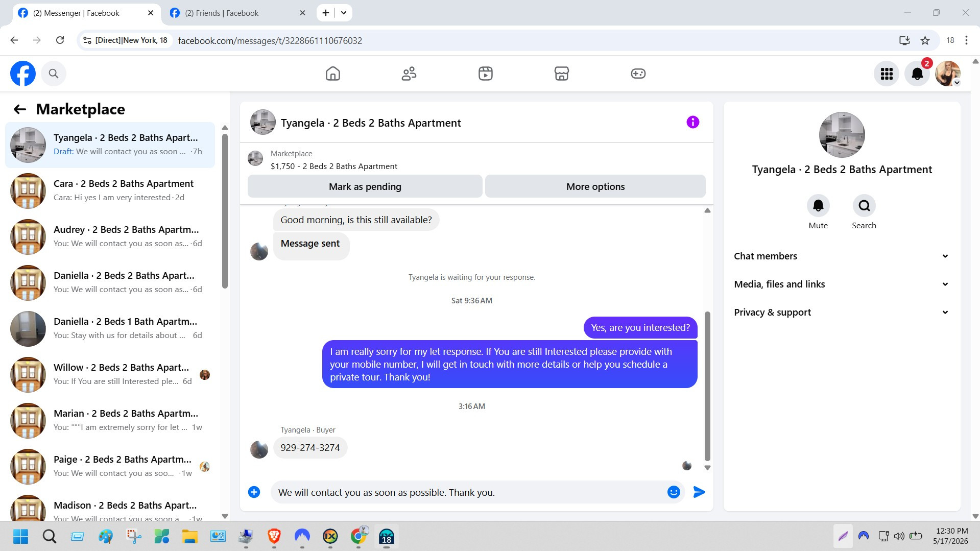Image resolution: width=980 pixels, height=551 pixels.
Task: Expand Chat members section
Action: point(842,256)
